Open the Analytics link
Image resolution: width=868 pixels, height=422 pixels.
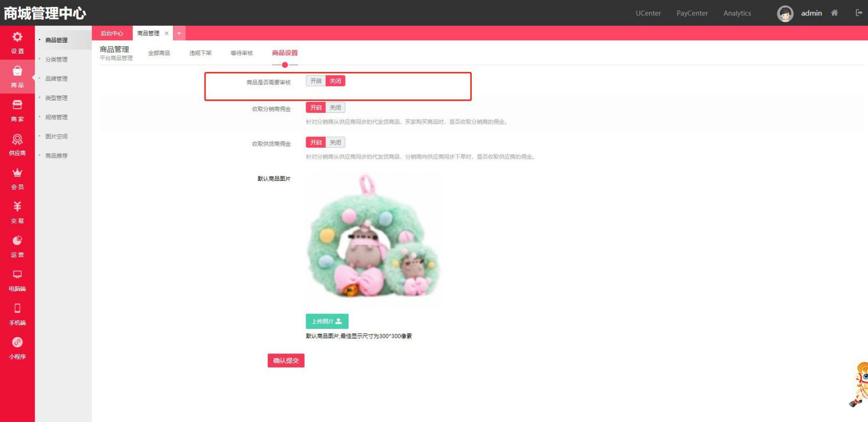tap(737, 13)
